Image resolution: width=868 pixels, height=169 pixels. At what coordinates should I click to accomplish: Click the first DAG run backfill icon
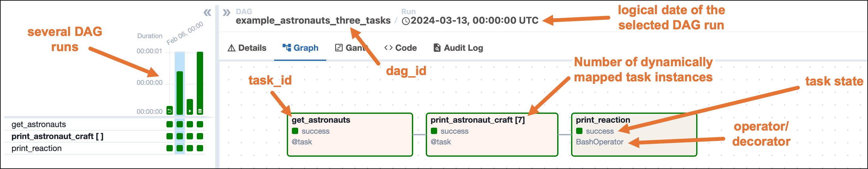(x=170, y=110)
